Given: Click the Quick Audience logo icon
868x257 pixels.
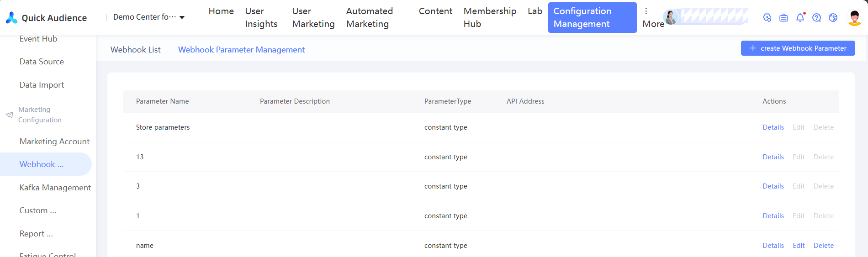Looking at the screenshot, I should (11, 18).
